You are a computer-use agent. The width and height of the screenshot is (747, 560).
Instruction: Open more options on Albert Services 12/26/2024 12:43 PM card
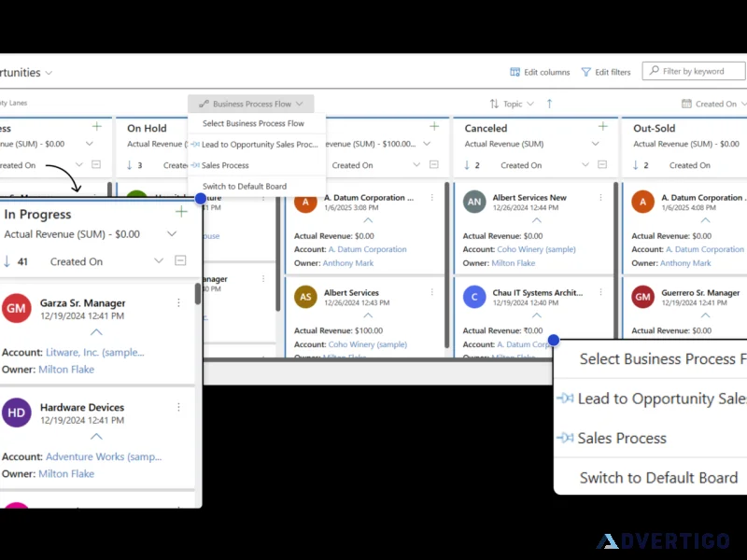pos(431,292)
